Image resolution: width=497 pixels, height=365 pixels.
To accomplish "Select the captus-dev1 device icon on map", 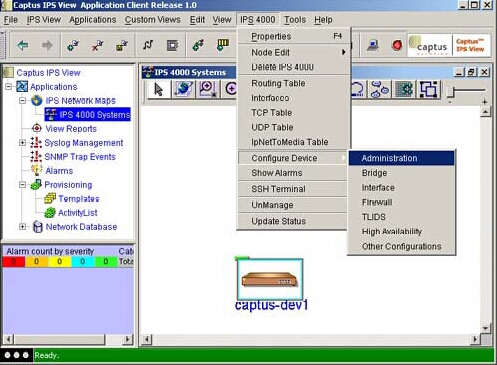I will pyautogui.click(x=270, y=279).
